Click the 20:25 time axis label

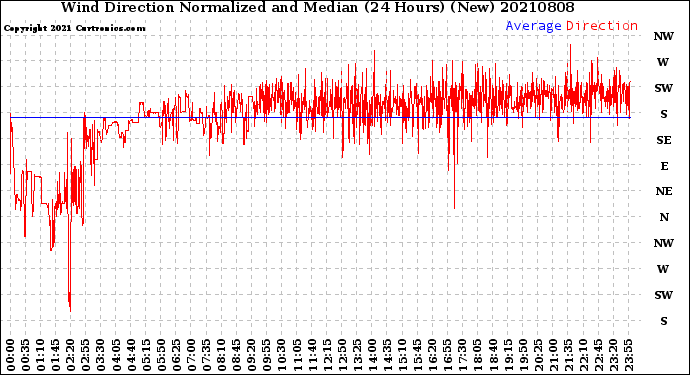tap(538, 355)
